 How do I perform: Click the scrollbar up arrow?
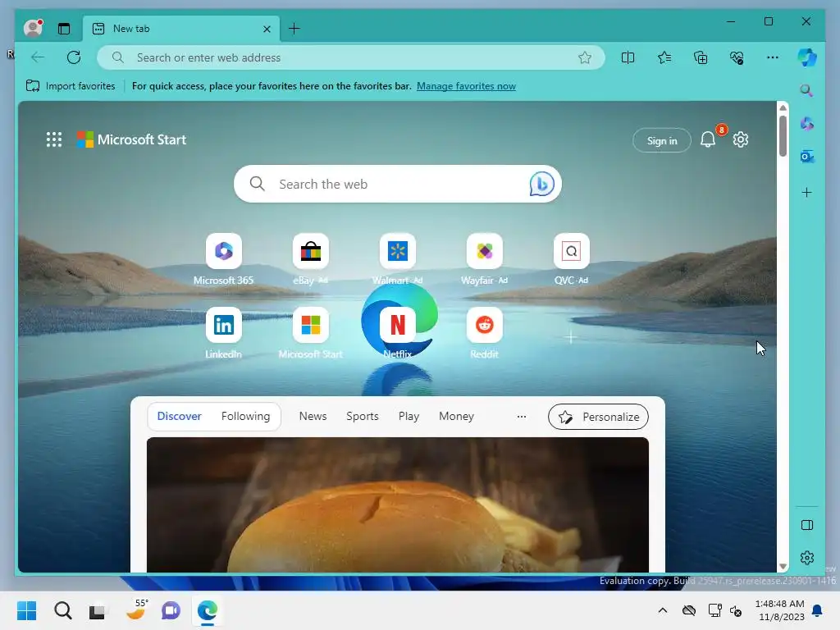(x=783, y=107)
